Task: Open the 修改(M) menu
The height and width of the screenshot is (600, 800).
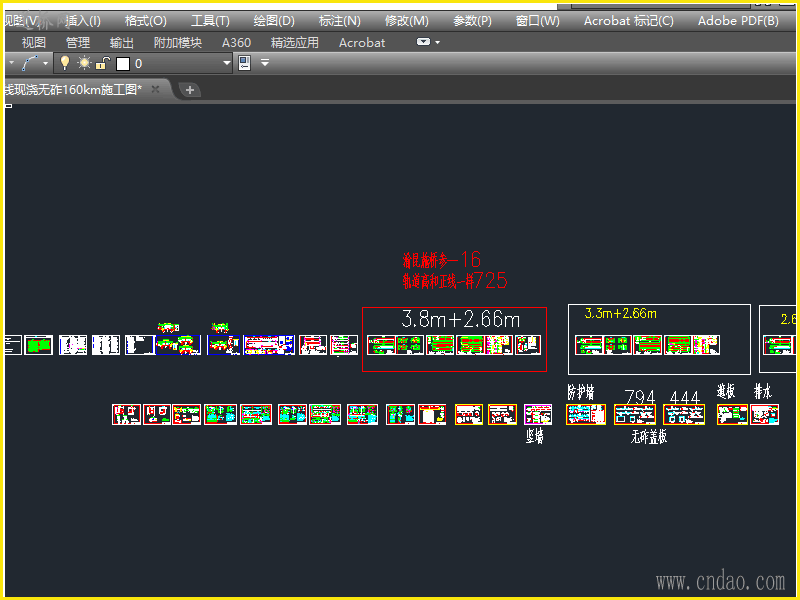Action: coord(407,21)
